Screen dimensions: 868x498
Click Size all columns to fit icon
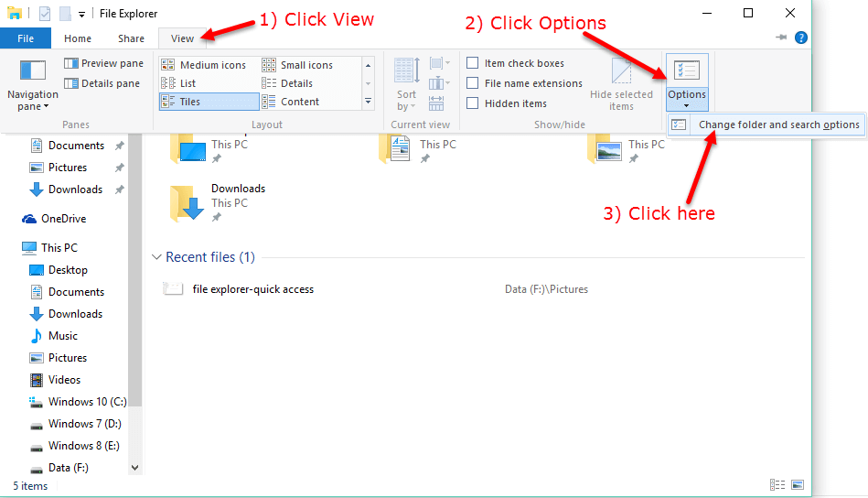pyautogui.click(x=436, y=103)
